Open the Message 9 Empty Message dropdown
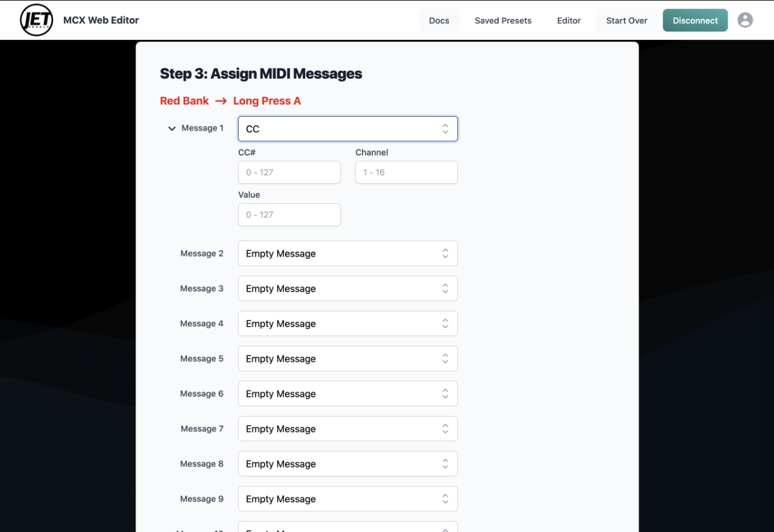 coord(348,499)
